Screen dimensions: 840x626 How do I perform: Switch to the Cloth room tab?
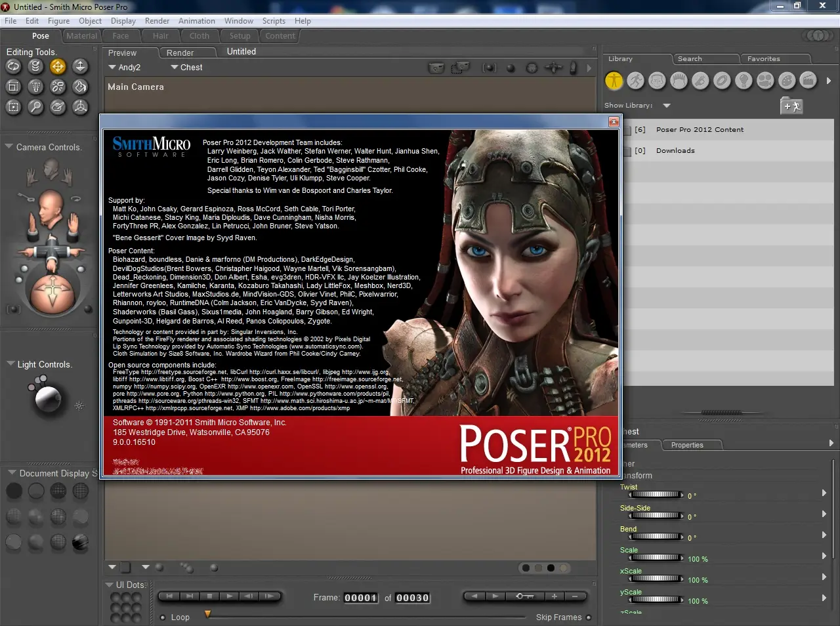tap(199, 36)
